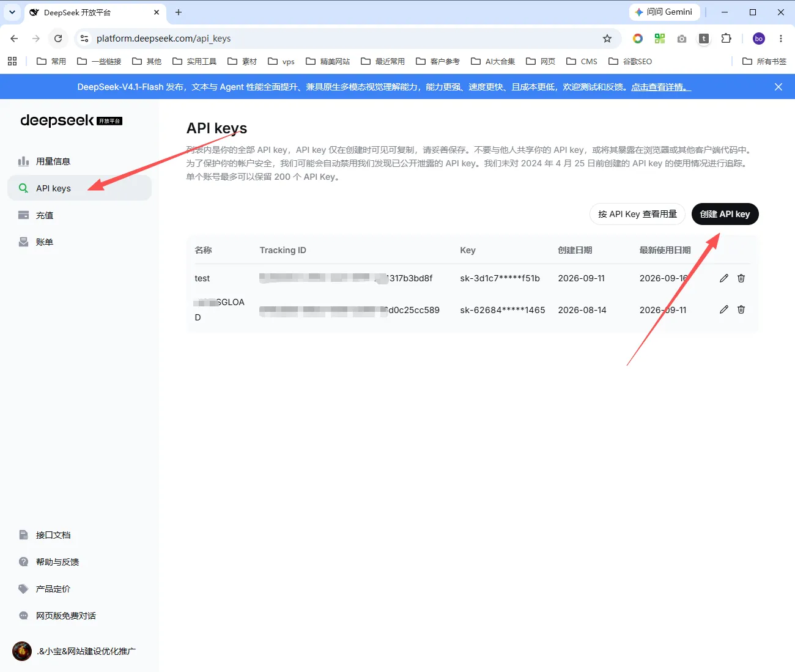Open the Chrome three-dot menu
The image size is (795, 672).
coord(781,39)
